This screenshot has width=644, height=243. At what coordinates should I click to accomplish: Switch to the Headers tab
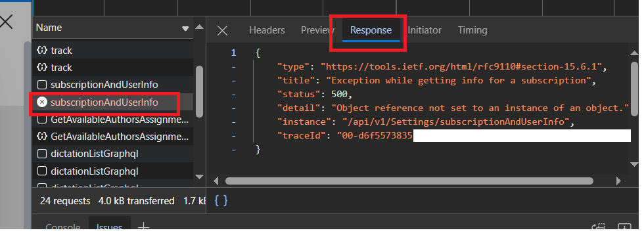point(267,30)
